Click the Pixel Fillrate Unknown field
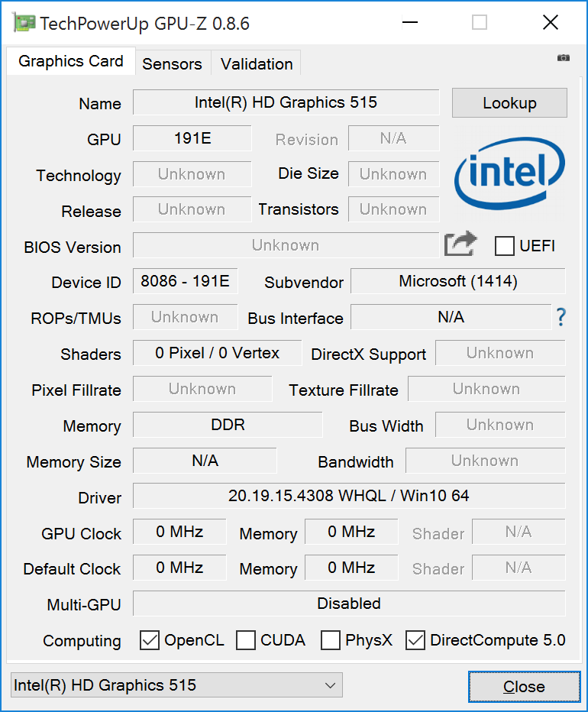Image resolution: width=588 pixels, height=712 pixels. click(x=202, y=389)
